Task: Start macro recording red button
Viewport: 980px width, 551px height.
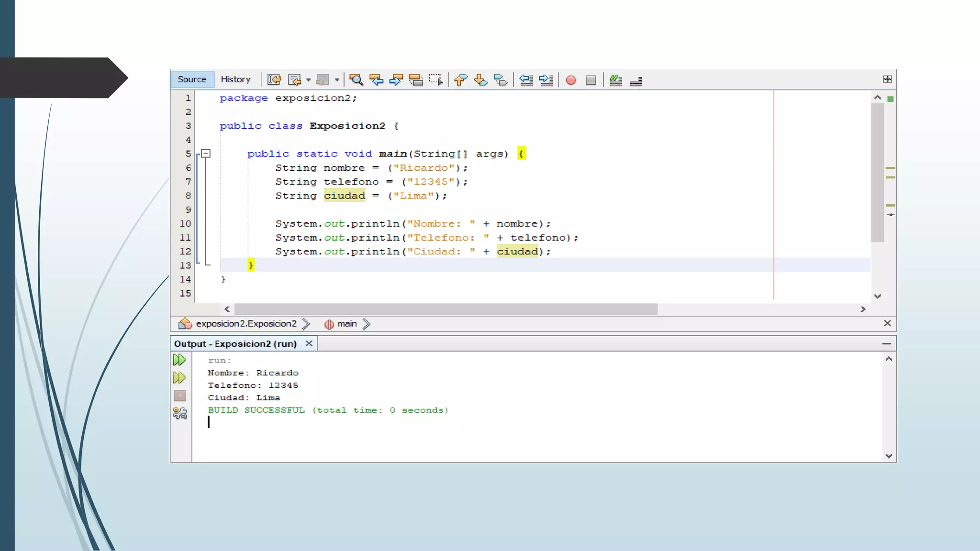Action: tap(570, 80)
